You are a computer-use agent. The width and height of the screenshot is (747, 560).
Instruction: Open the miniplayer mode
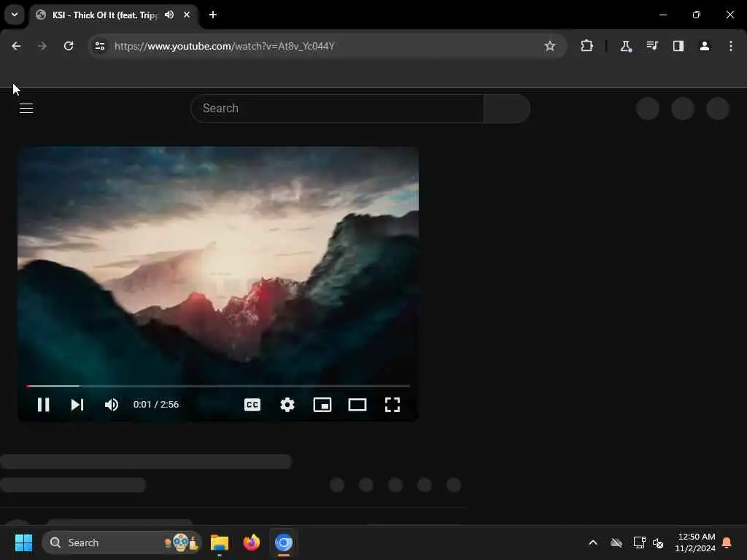[x=322, y=405]
